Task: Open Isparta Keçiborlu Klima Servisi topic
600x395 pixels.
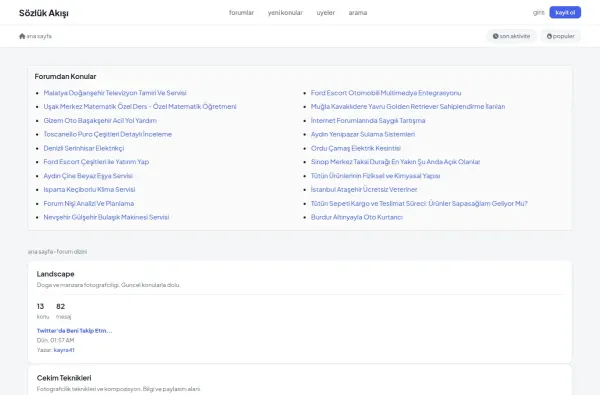Action: tap(89, 189)
